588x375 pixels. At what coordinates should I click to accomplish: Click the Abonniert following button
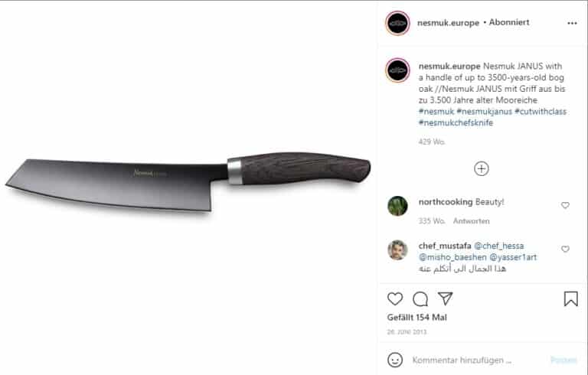point(509,22)
